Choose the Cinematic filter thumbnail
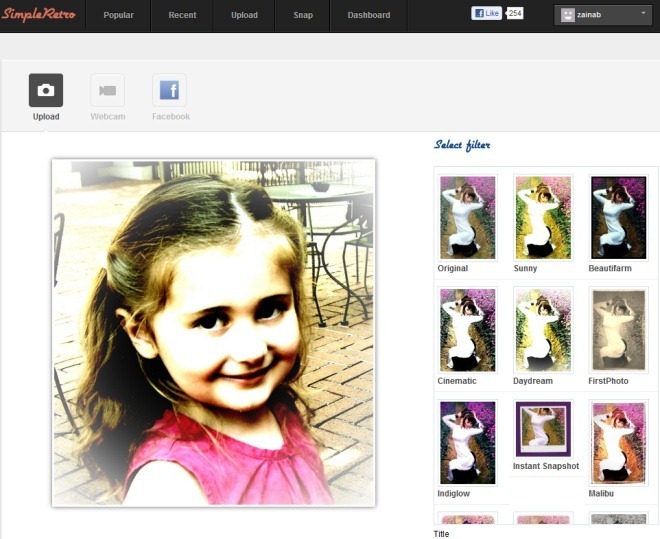 [468, 330]
